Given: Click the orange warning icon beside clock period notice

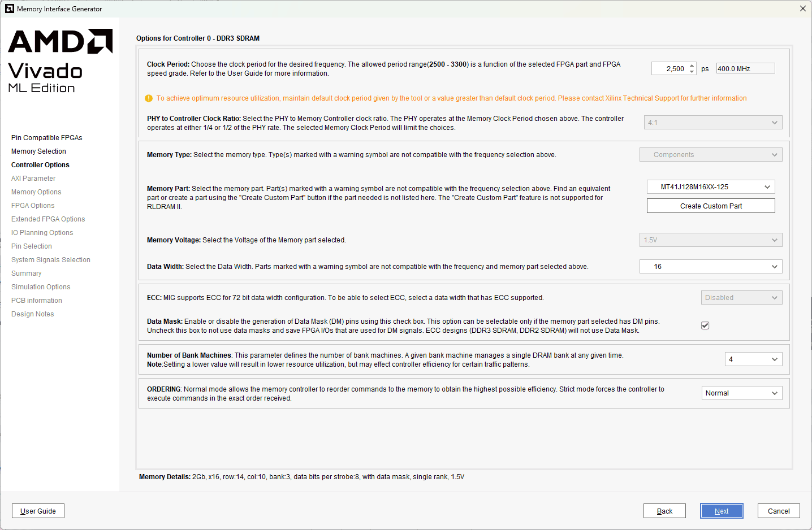Looking at the screenshot, I should click(x=149, y=98).
